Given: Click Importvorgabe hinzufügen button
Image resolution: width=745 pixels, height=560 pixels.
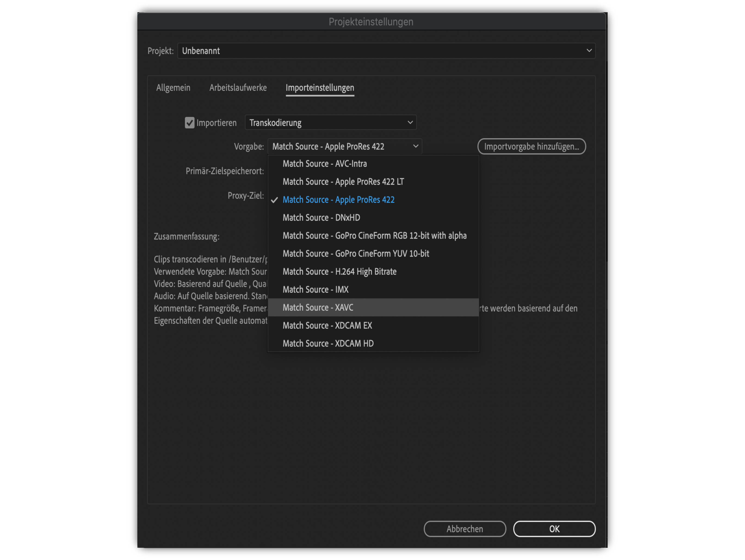Looking at the screenshot, I should (x=531, y=147).
